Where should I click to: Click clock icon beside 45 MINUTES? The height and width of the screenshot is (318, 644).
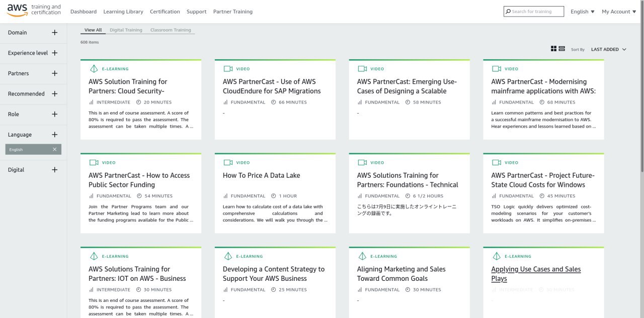542,196
